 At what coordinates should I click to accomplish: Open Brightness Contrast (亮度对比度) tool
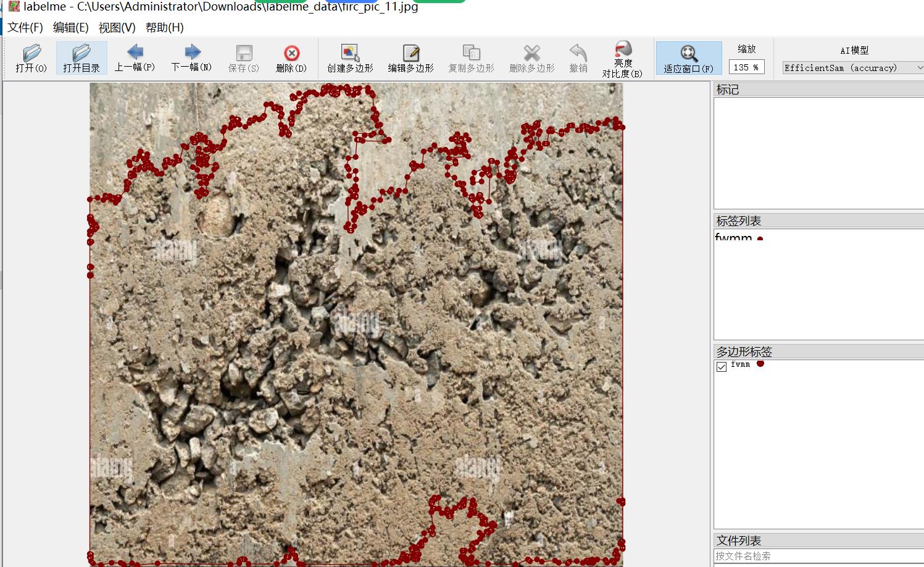[622, 59]
